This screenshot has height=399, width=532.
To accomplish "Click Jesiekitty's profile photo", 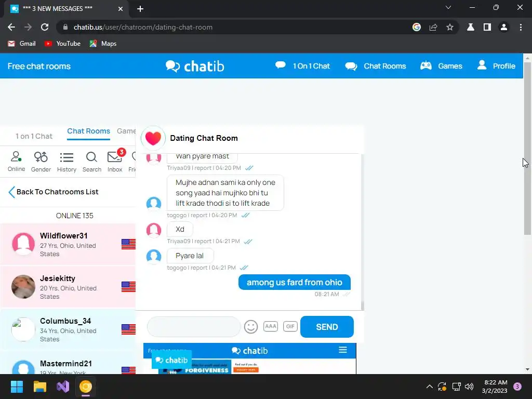I will (23, 286).
